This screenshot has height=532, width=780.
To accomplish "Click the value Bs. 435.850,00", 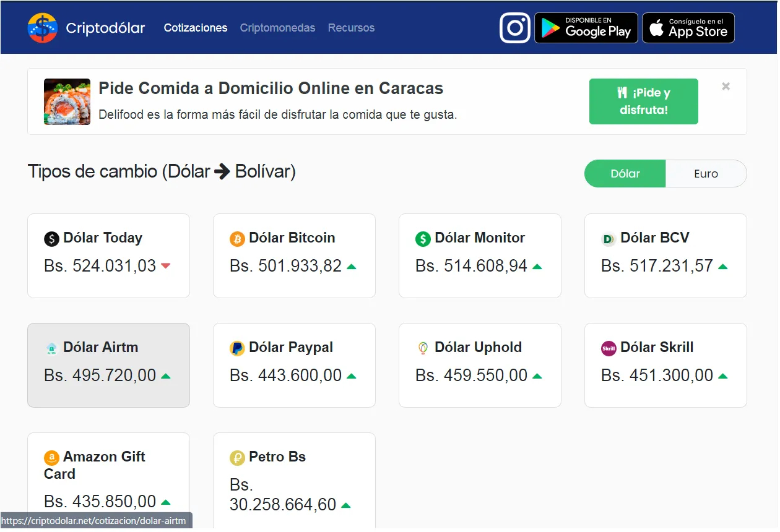I will 100,502.
